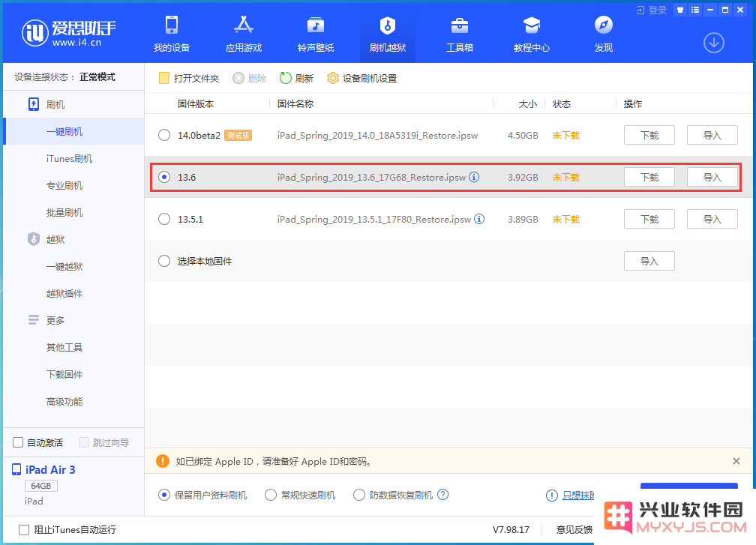Open the 发现 discover section
The height and width of the screenshot is (545, 756).
604,34
